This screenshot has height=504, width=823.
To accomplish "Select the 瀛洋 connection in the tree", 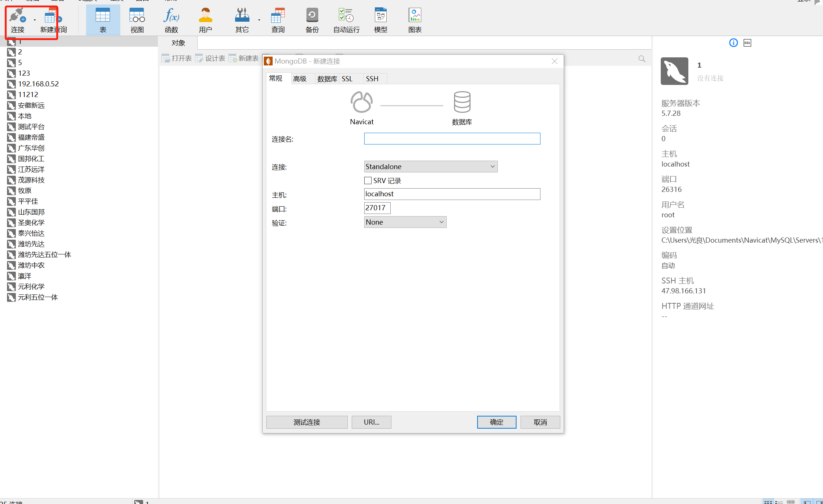I will click(25, 276).
